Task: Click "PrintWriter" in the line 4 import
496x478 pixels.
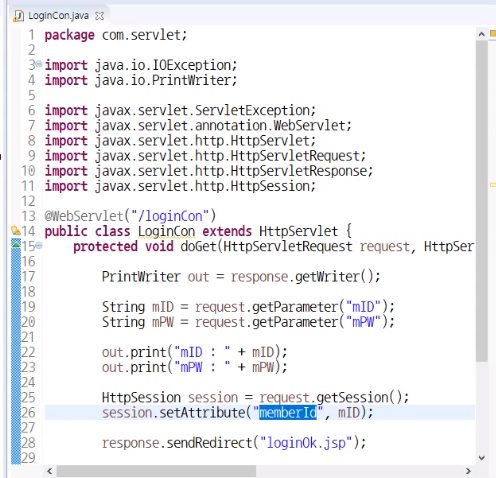Action: (x=192, y=80)
